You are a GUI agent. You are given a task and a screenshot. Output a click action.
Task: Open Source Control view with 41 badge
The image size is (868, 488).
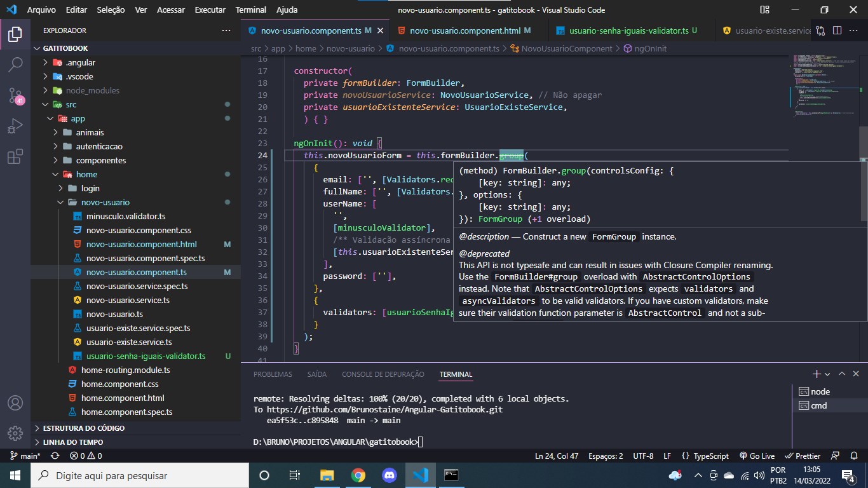pyautogui.click(x=15, y=95)
